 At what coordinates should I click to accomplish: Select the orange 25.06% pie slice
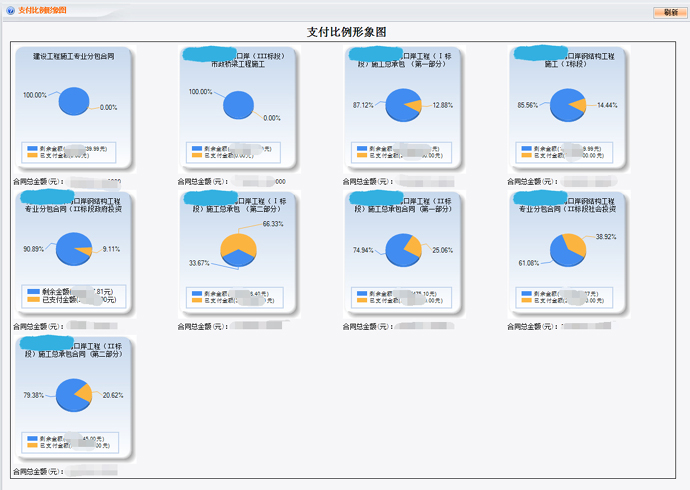(x=411, y=244)
